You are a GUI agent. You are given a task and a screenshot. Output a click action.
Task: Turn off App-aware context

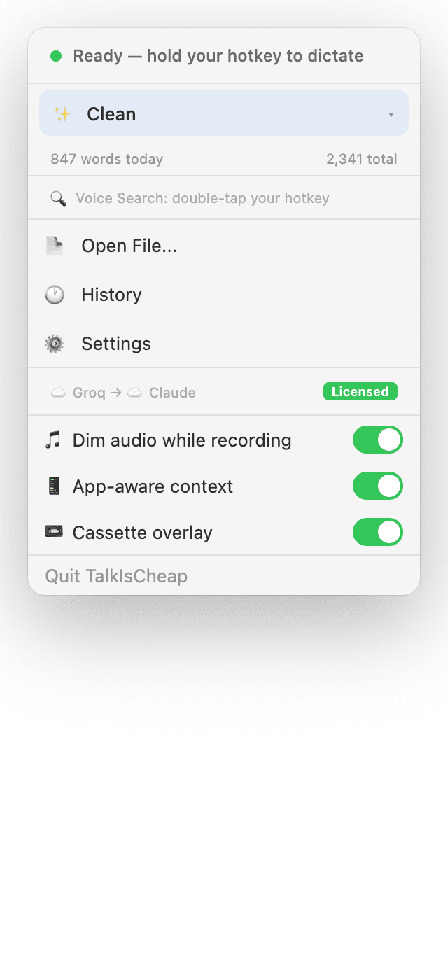point(378,486)
